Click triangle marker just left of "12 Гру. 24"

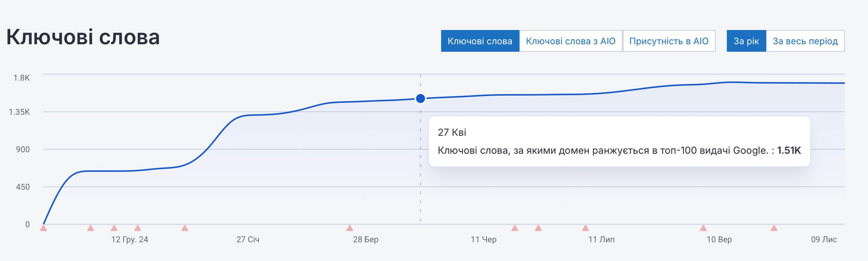click(114, 228)
